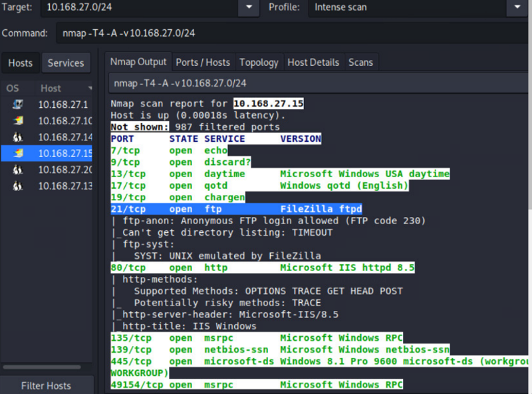Click the http-server-header Microsoft-IIS/8.5 line

[x=225, y=315]
